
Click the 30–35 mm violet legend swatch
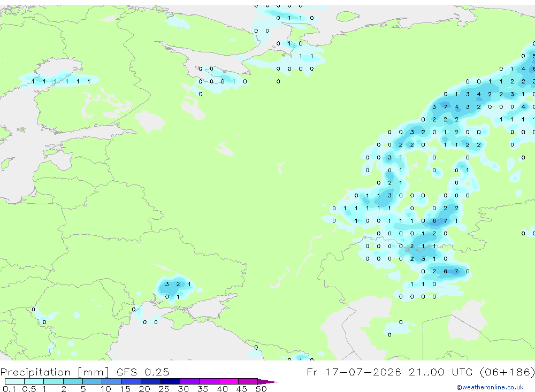(x=189, y=381)
